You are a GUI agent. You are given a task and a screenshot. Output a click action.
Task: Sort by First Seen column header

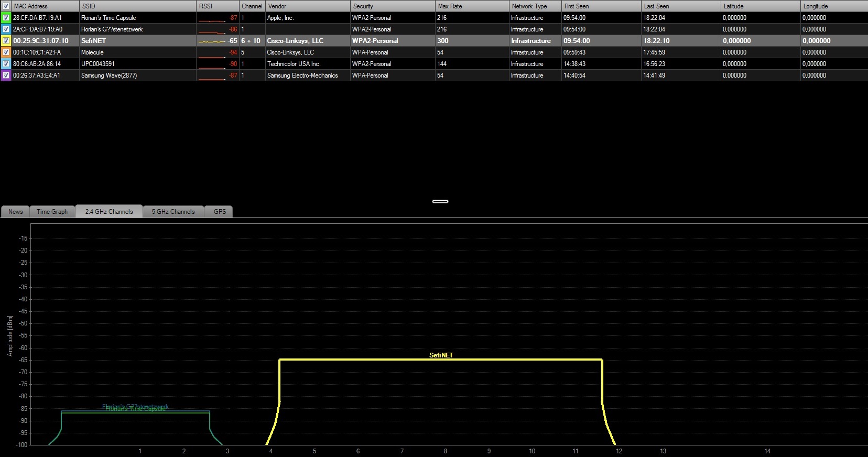click(601, 6)
